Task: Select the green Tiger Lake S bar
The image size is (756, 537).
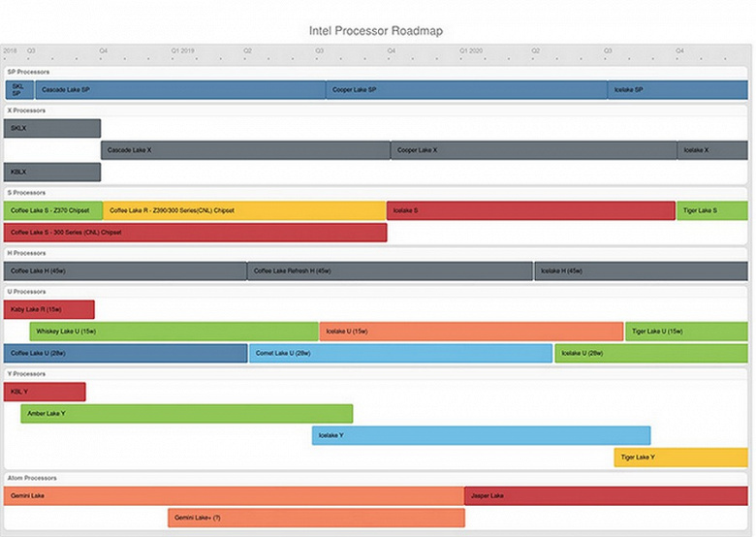Action: tap(712, 210)
